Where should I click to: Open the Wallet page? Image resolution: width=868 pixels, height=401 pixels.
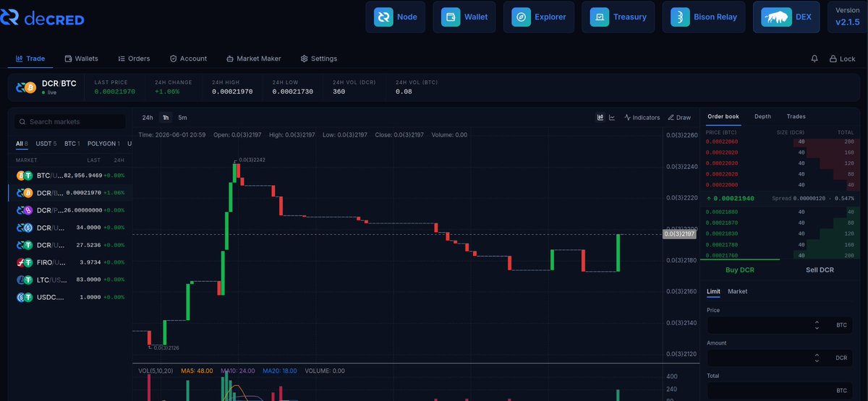click(x=464, y=17)
